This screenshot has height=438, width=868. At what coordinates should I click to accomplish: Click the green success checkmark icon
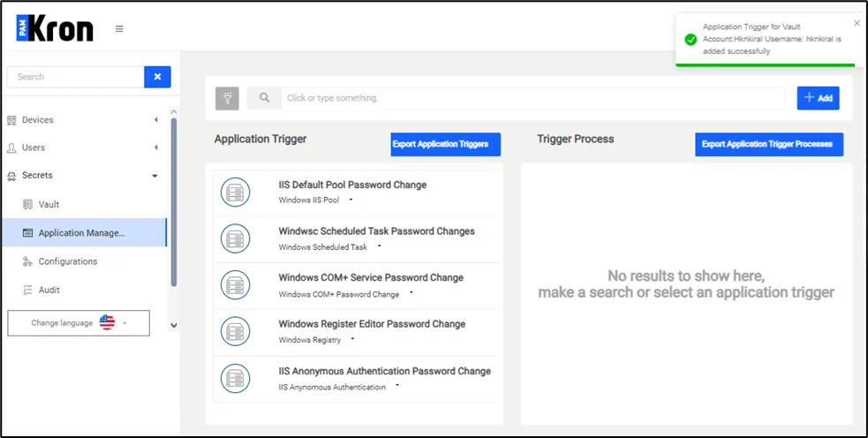coord(691,40)
